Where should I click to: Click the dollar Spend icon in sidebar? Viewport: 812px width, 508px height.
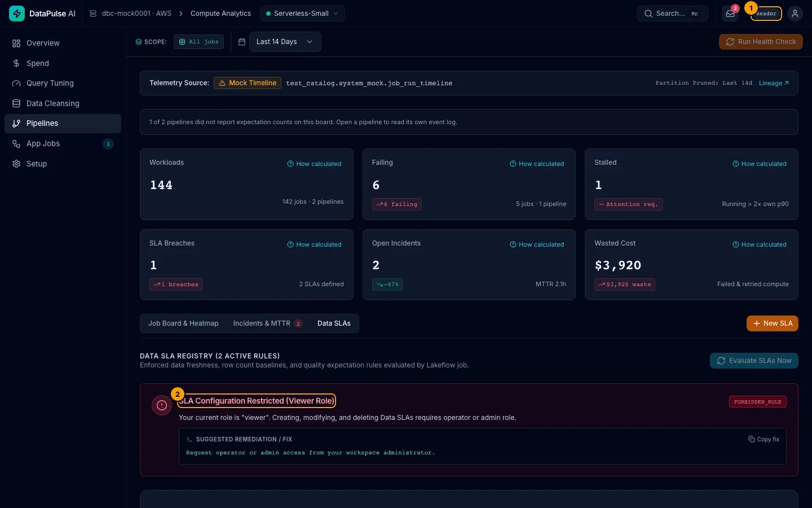click(16, 63)
